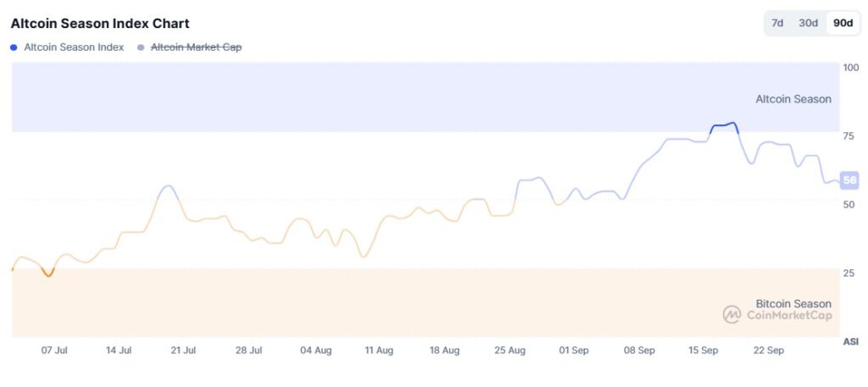
Task: Click the dark blue peak line segment
Action: [725, 125]
